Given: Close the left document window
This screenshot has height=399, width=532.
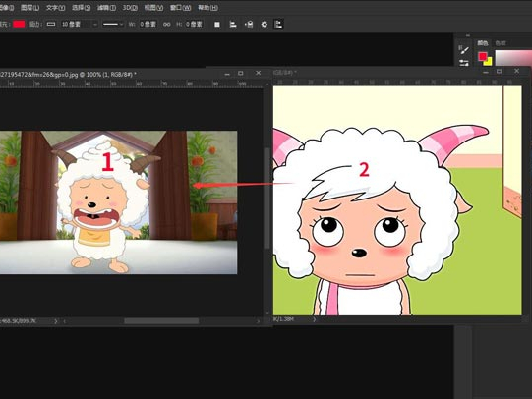Looking at the screenshot, I should click(259, 73).
